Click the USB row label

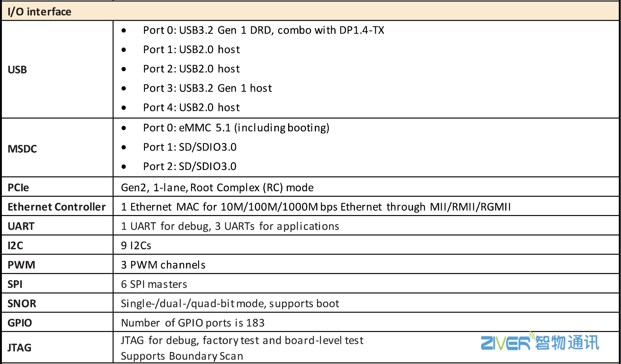coord(17,70)
